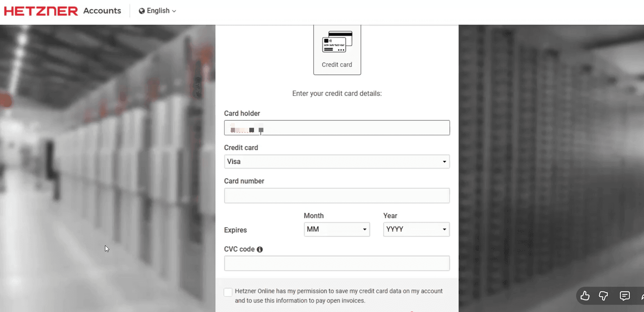Click the Accounts header label

(102, 11)
